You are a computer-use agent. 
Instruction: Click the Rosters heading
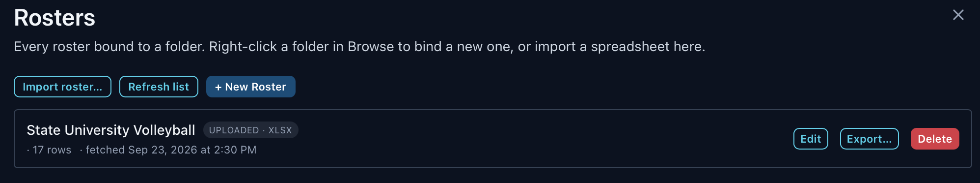point(54,18)
